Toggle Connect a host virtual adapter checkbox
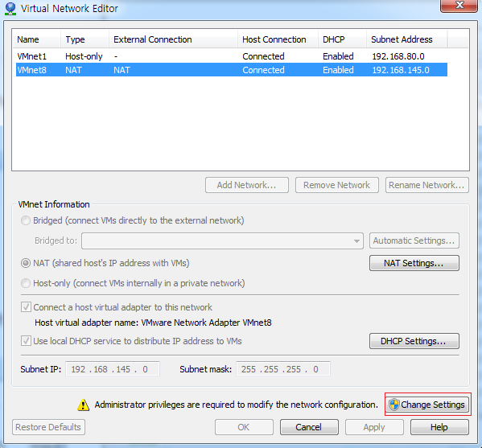The width and height of the screenshot is (482, 448). coord(26,307)
